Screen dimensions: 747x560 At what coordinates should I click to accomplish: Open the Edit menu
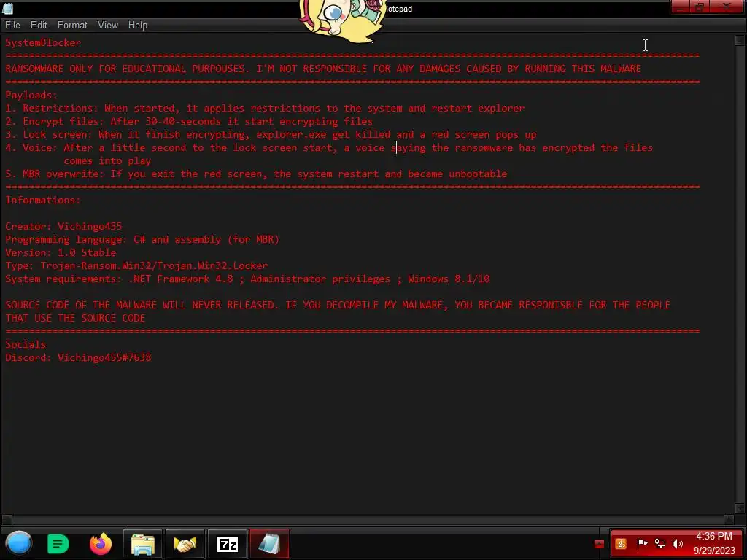pyautogui.click(x=39, y=26)
